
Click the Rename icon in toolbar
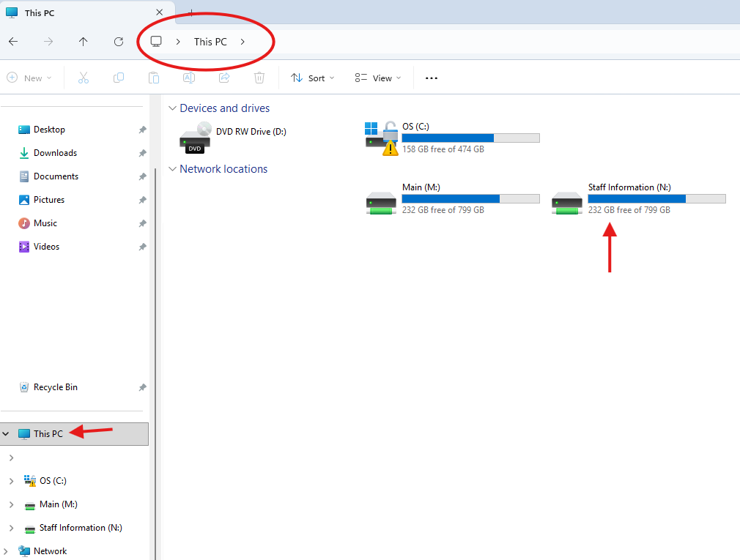tap(189, 78)
